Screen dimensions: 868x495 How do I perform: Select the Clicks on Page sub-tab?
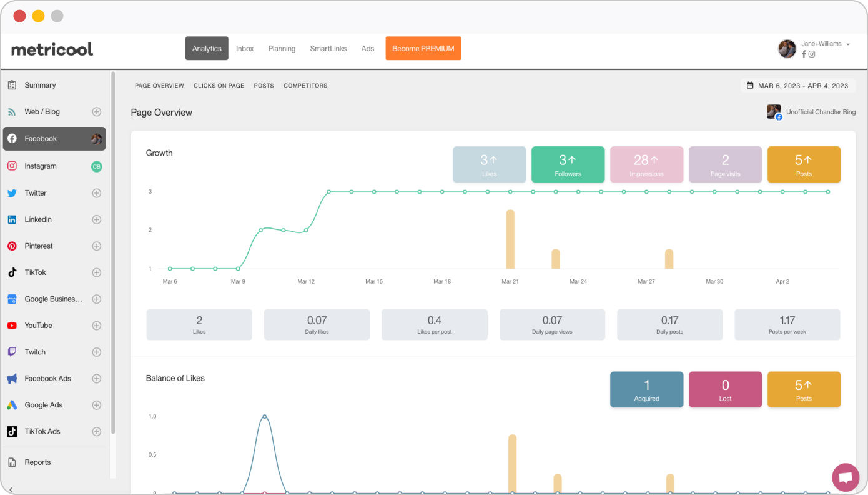(x=219, y=86)
